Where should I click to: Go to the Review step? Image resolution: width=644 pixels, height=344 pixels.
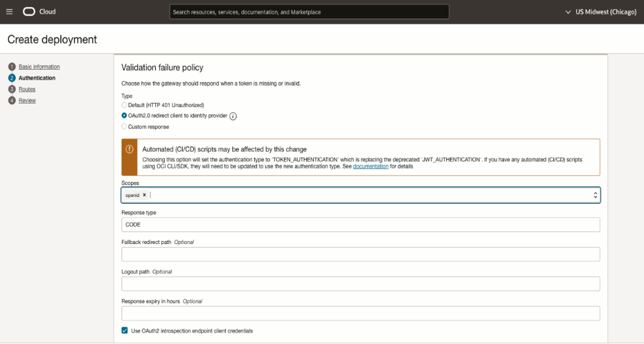click(27, 100)
